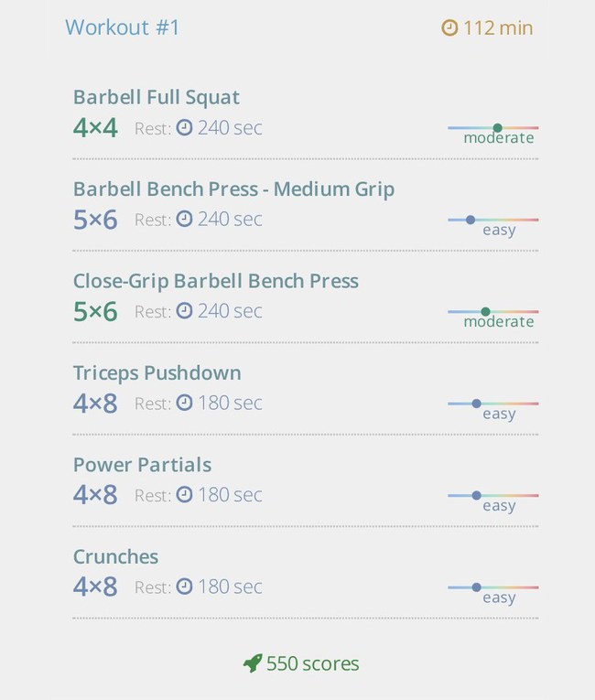Click the rocket icon next to 550 scores

pyautogui.click(x=253, y=663)
